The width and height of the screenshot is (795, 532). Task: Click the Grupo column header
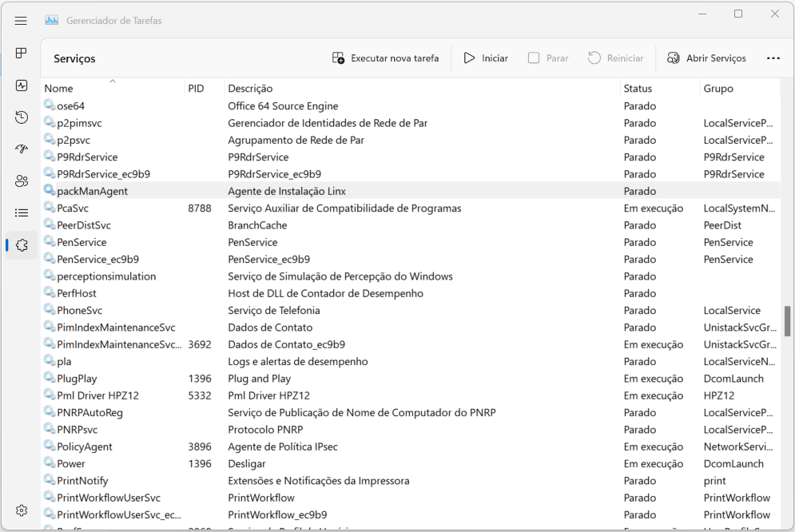coord(718,89)
